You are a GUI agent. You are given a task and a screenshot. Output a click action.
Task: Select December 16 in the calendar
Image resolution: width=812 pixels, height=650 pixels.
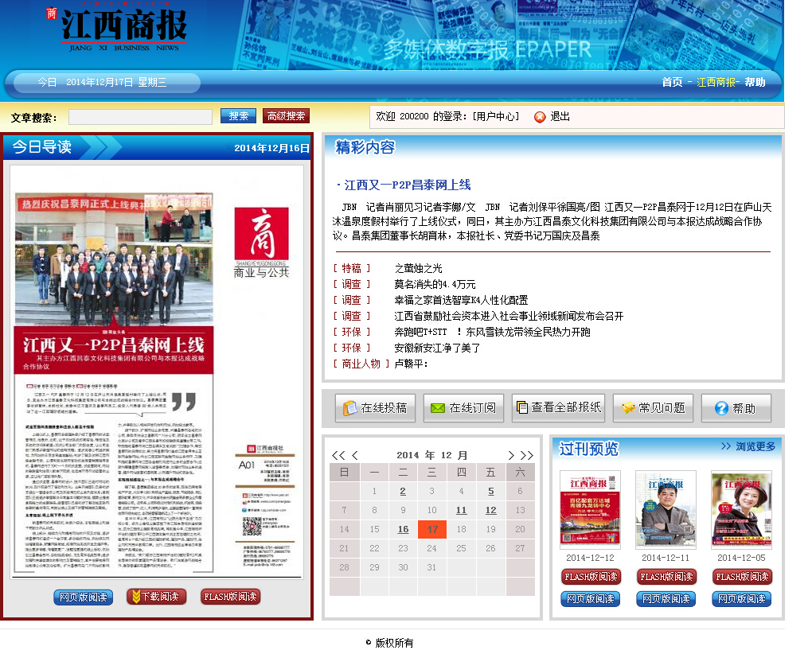coord(403,530)
